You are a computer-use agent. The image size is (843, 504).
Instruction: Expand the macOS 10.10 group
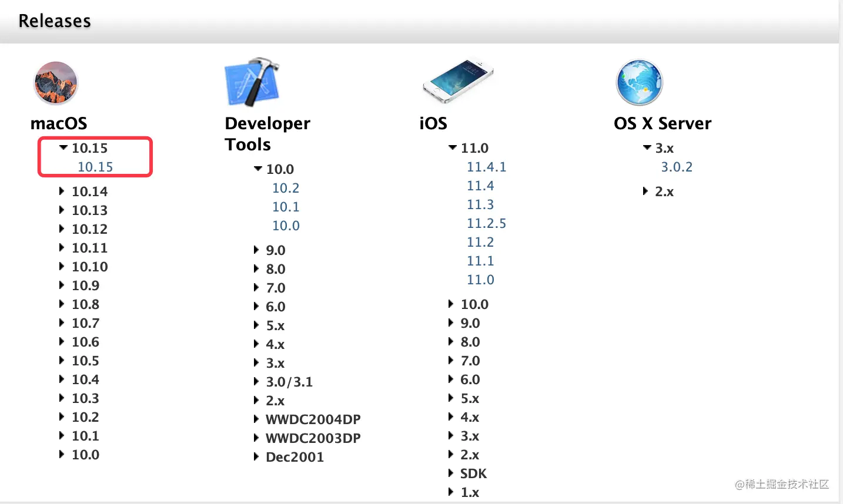point(62,266)
